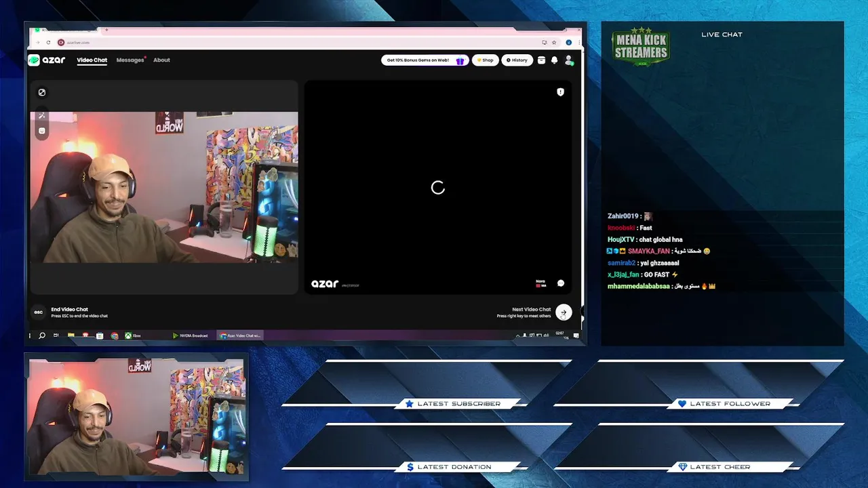Click the partner name Nora label

(x=540, y=281)
